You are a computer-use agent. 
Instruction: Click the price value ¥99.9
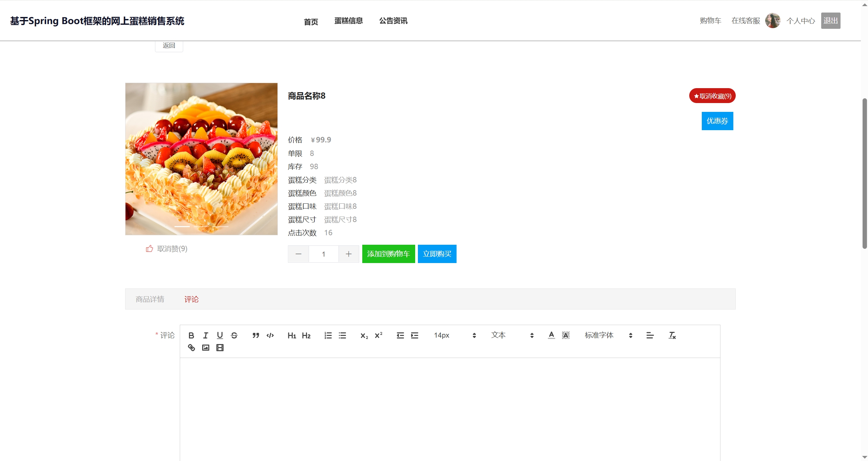pyautogui.click(x=321, y=140)
